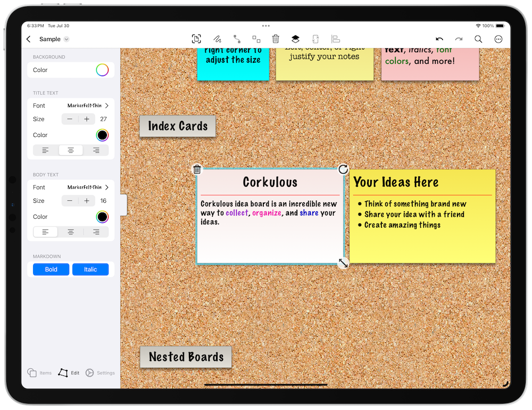Open the more options ellipsis menu
This screenshot has height=410, width=532.
point(498,39)
